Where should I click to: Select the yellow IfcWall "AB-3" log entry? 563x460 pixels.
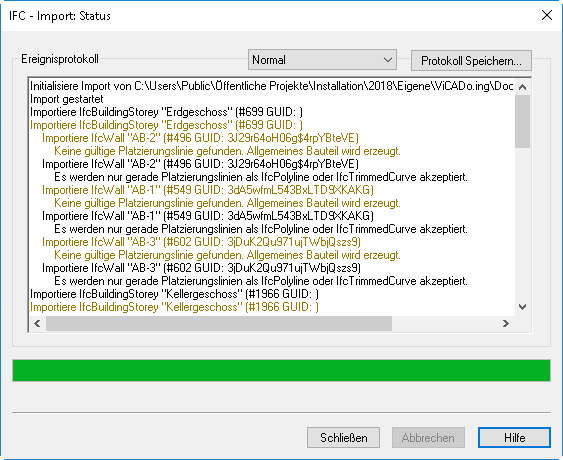(x=201, y=242)
